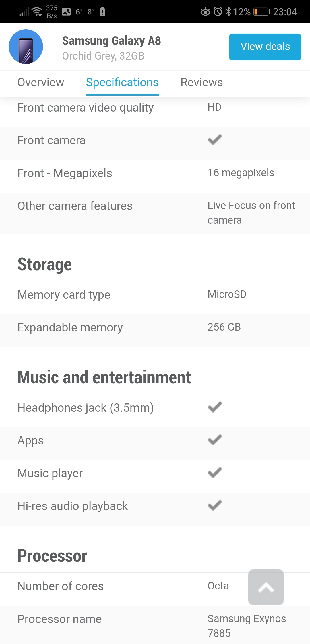Tap the Music player checkmark icon
The width and height of the screenshot is (310, 644).
point(215,473)
